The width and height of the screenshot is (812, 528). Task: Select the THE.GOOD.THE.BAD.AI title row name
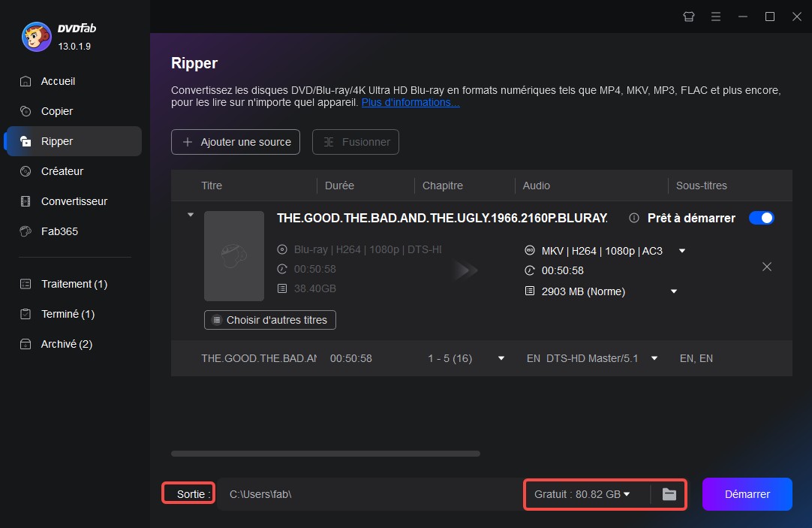[258, 358]
